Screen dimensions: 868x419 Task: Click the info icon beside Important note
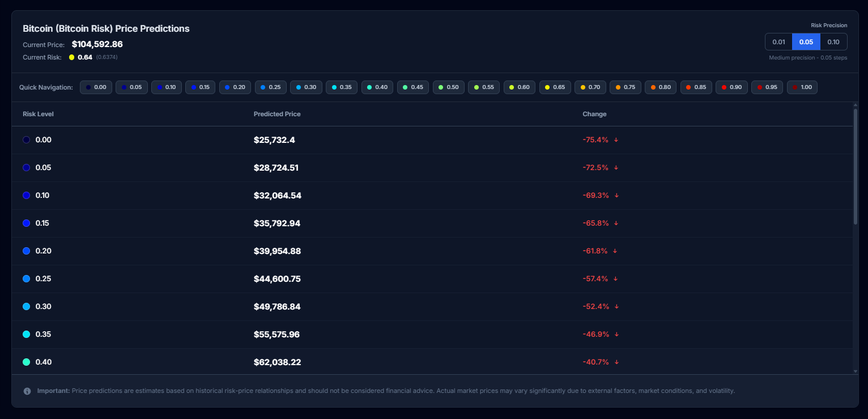coord(27,391)
